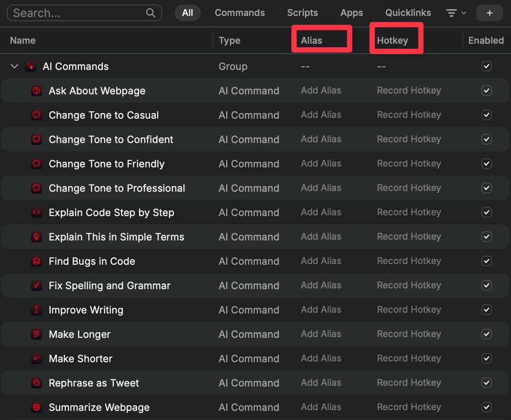The image size is (511, 420).
Task: Click the Explain Code Step by Step icon
Action: pos(37,212)
